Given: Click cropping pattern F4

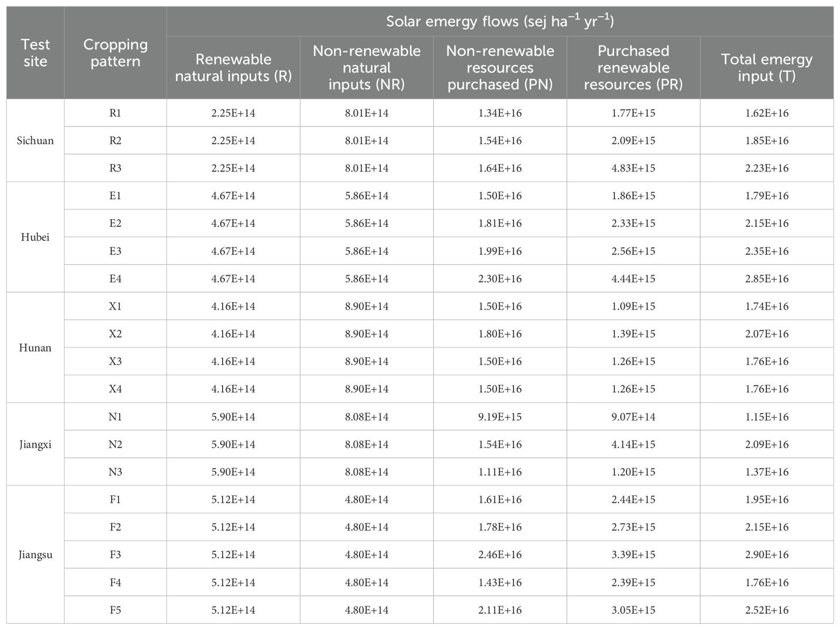Looking at the screenshot, I should [115, 582].
